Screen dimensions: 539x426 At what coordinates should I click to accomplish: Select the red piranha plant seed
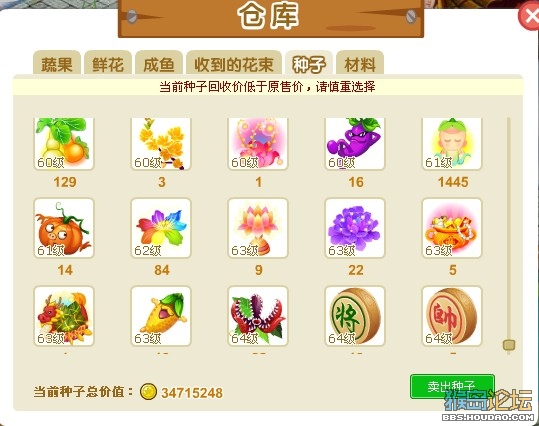coord(258,316)
